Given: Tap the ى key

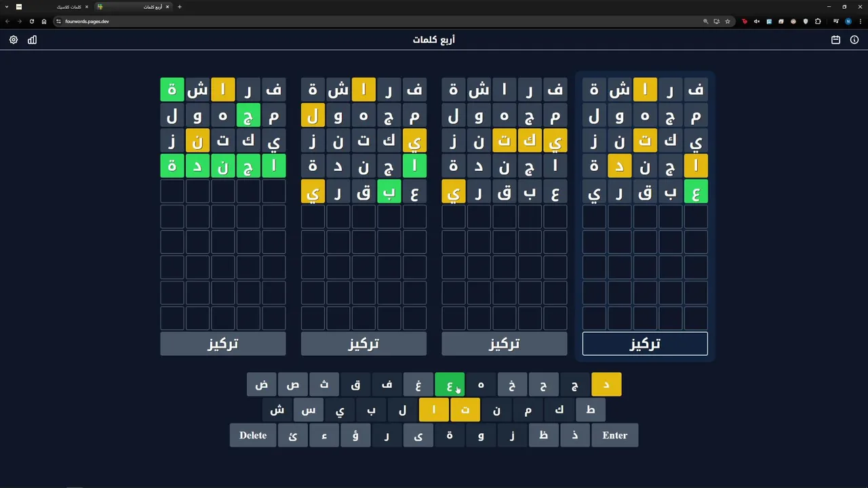Looking at the screenshot, I should click(x=418, y=436).
